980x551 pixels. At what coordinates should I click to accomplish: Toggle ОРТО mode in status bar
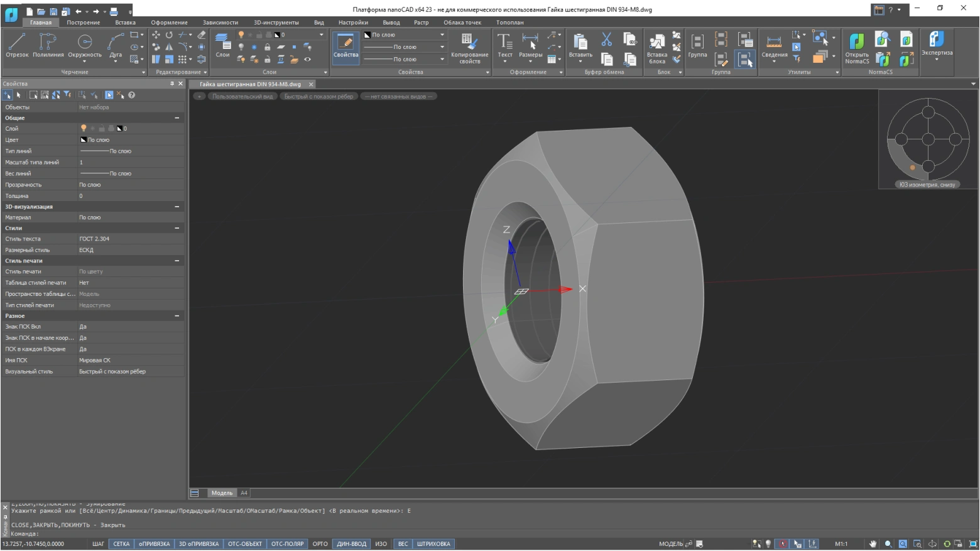[320, 544]
